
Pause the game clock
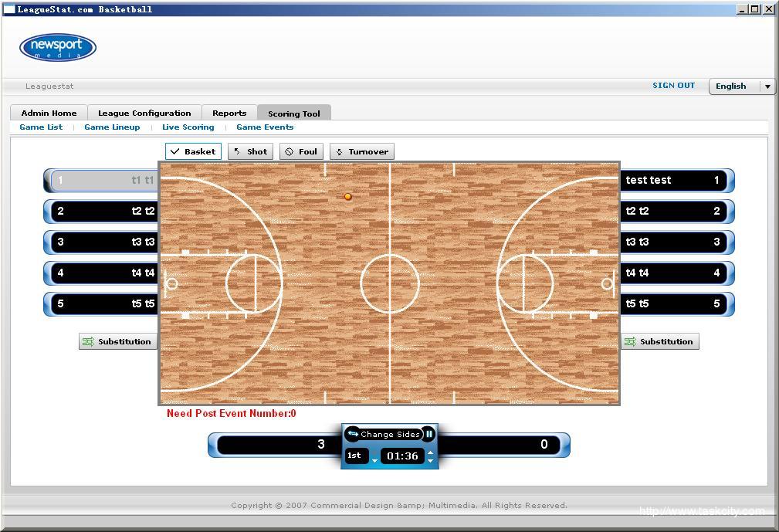click(429, 434)
